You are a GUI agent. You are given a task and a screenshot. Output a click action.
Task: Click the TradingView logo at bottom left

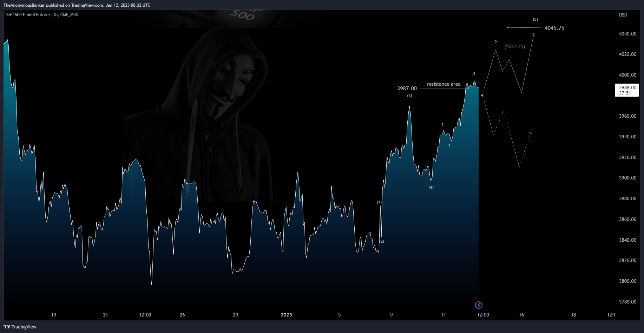[x=20, y=327]
